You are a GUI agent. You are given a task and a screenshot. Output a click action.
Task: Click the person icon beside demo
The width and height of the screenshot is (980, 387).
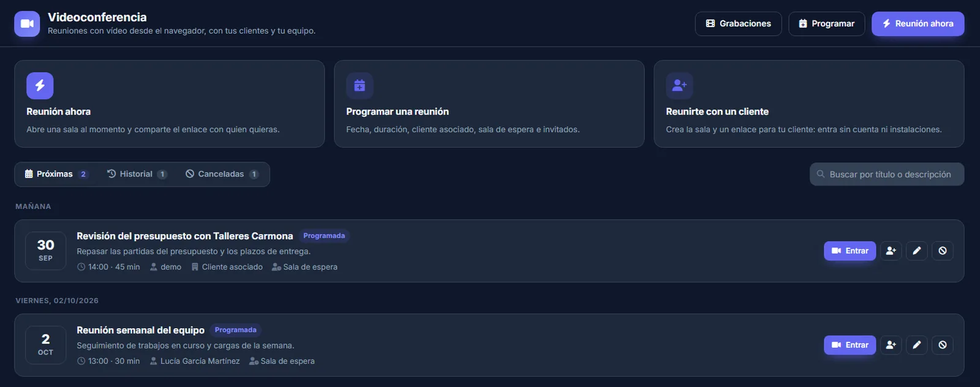154,267
